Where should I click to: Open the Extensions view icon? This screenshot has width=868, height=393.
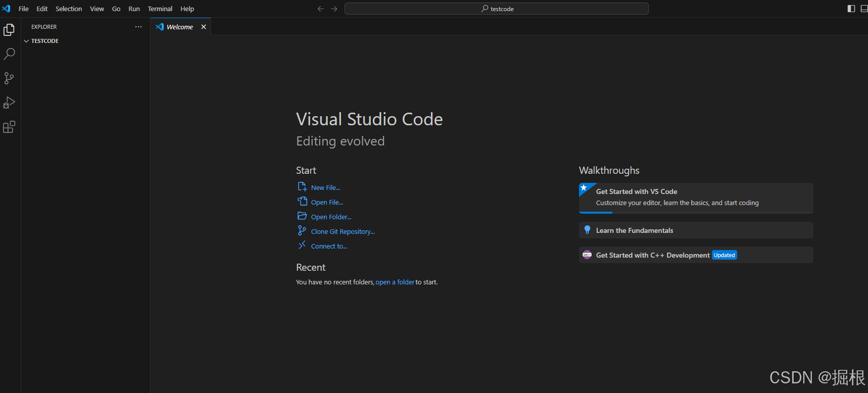tap(9, 127)
